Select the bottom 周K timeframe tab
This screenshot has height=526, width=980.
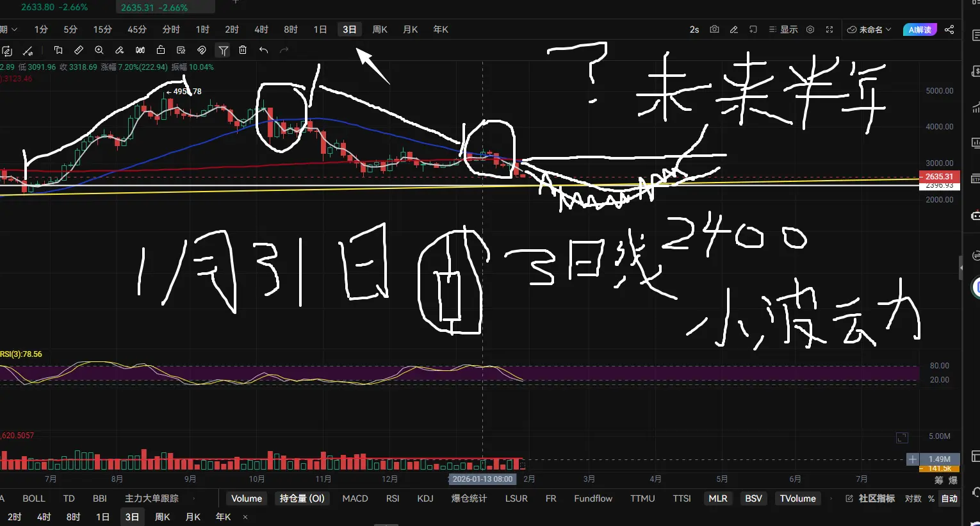click(163, 517)
